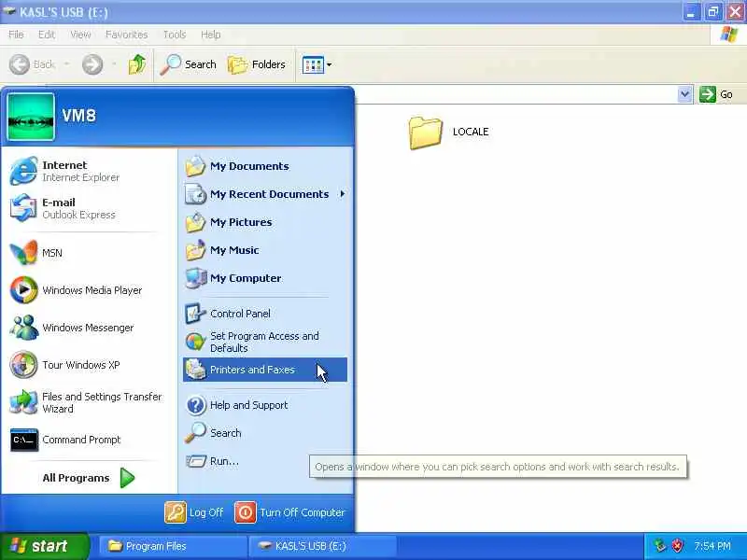Expand the address bar dropdown
Viewport: 747px width, 560px height.
coord(684,94)
